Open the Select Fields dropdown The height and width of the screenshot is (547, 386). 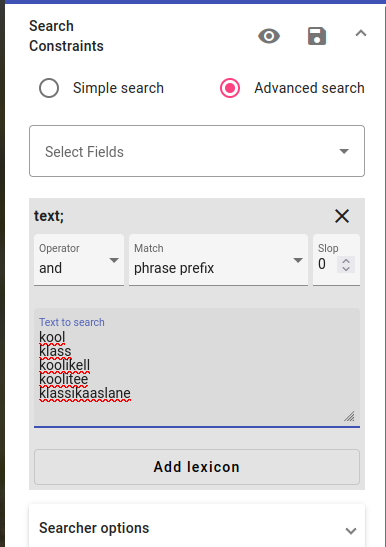coord(197,151)
